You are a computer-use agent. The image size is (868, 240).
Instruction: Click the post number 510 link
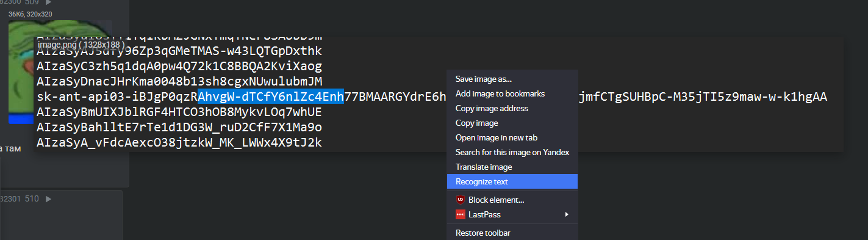pos(32,198)
